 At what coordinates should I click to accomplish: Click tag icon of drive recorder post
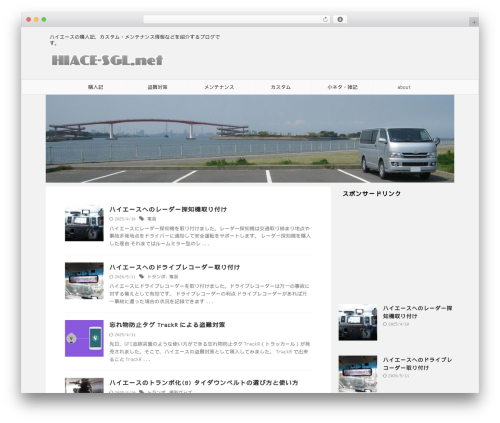tap(142, 276)
